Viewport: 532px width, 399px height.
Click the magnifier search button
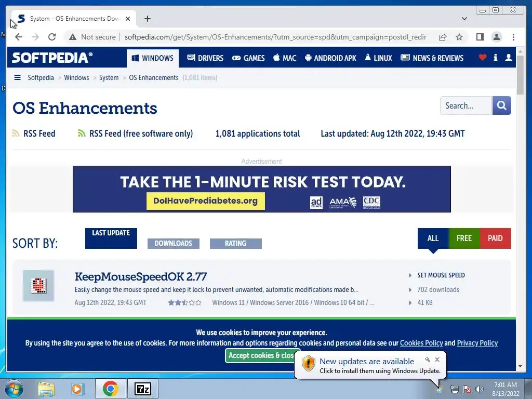pyautogui.click(x=501, y=105)
